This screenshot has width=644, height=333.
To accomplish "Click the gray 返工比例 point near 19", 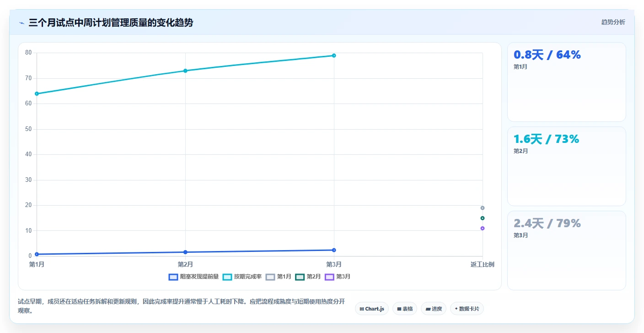I will point(483,208).
